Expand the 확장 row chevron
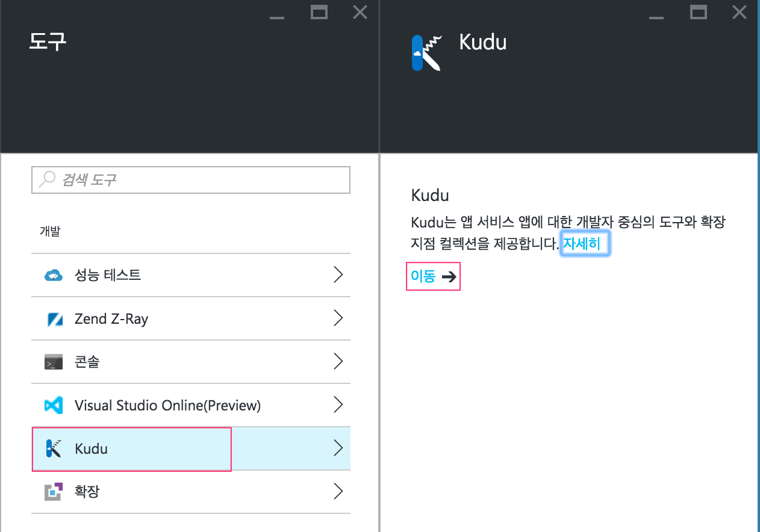 [338, 492]
